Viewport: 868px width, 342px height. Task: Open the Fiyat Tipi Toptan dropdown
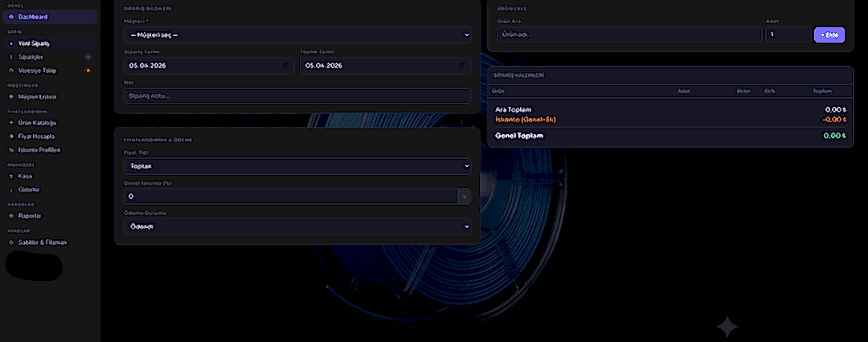(x=297, y=166)
